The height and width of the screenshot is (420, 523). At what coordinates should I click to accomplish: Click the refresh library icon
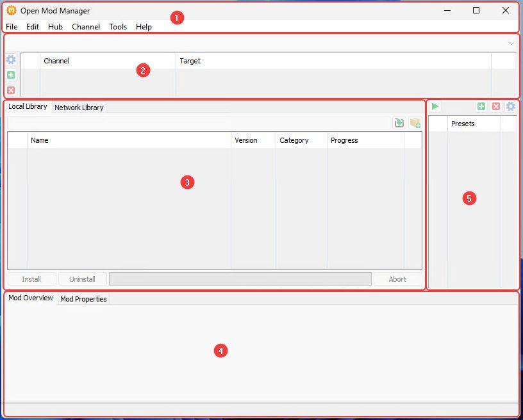tap(399, 122)
